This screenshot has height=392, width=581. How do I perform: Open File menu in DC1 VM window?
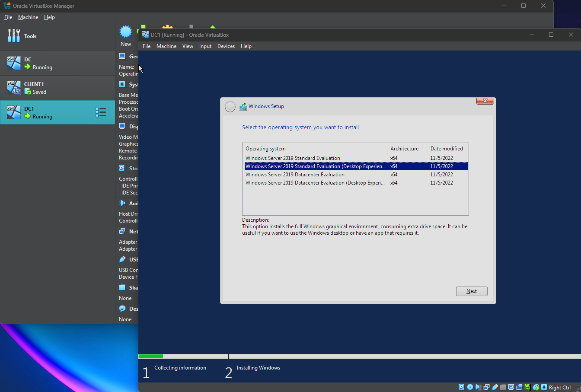point(147,46)
